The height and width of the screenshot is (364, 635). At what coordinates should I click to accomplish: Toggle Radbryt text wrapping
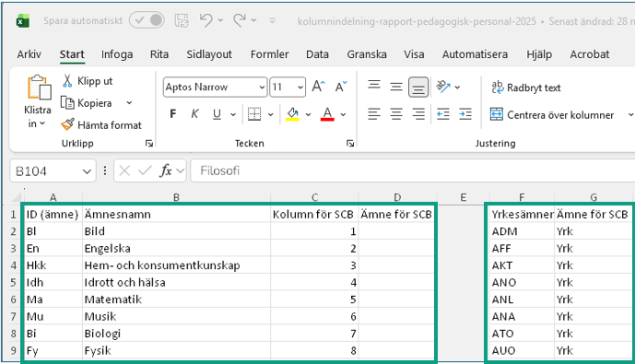[526, 88]
